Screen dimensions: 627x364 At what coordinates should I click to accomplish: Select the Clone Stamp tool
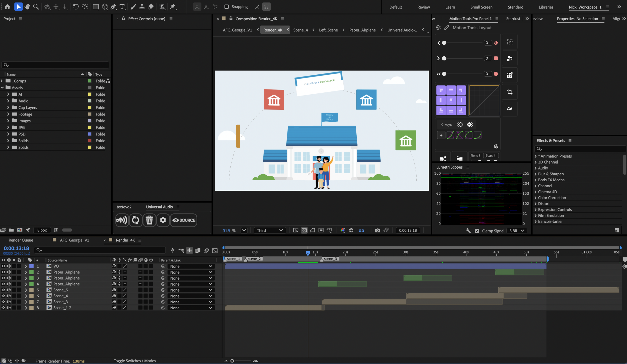coord(142,7)
